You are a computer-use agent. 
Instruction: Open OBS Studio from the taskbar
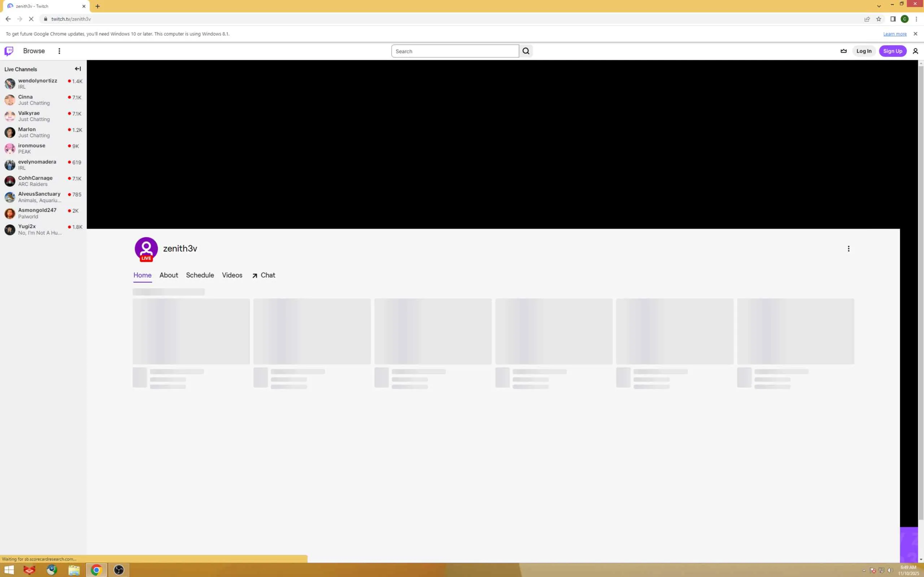[119, 570]
